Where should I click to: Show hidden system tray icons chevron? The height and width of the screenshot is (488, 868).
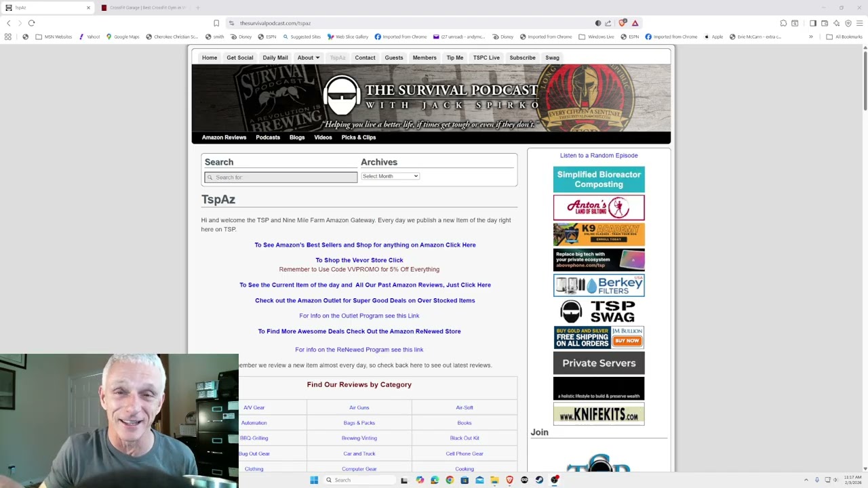point(806,480)
